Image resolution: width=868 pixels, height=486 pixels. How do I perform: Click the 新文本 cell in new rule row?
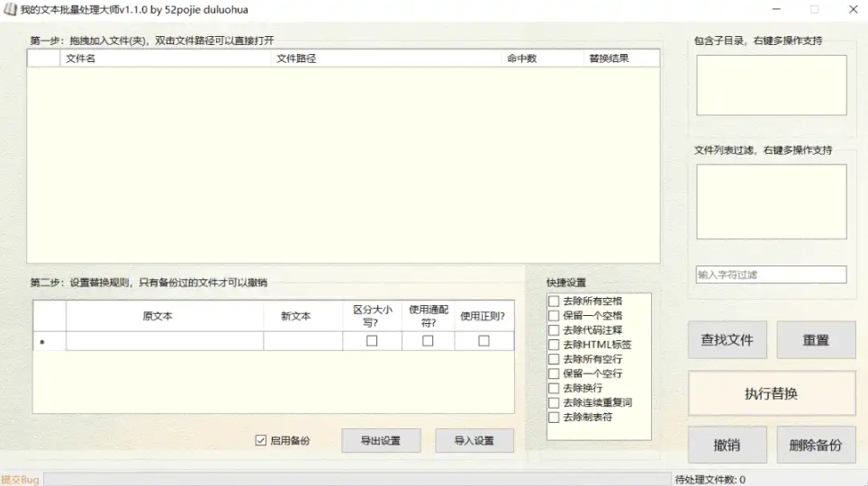pos(303,341)
